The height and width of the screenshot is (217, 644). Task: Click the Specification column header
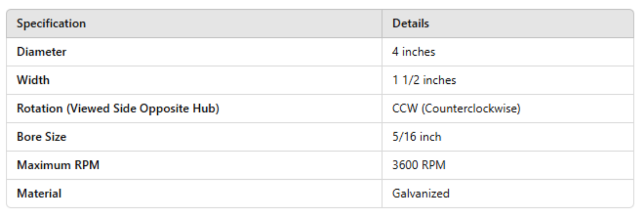click(51, 23)
